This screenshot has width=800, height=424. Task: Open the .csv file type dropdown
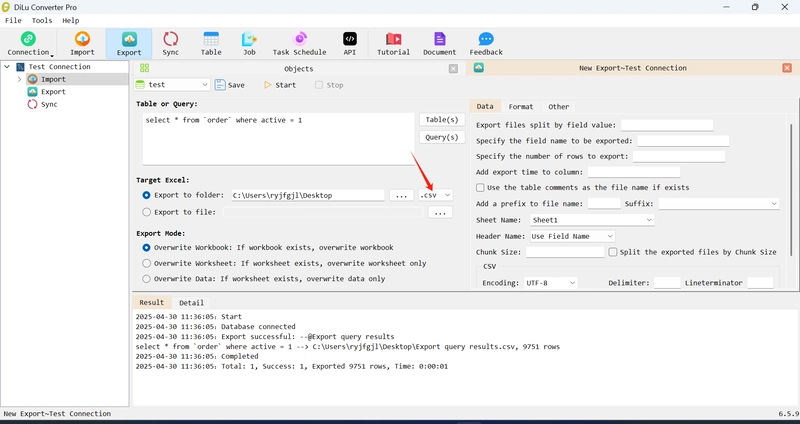(435, 195)
